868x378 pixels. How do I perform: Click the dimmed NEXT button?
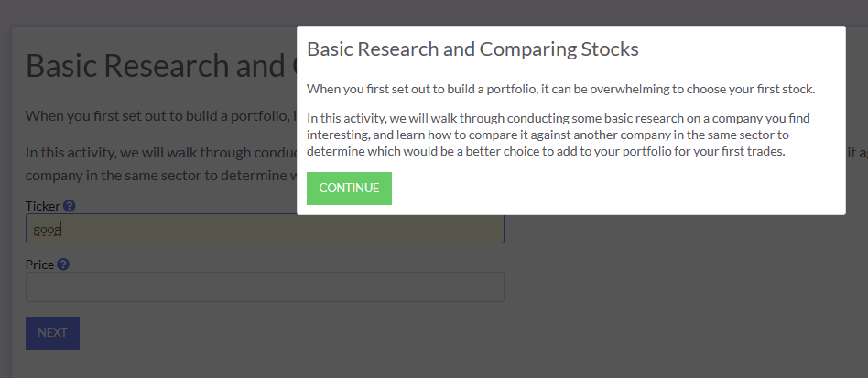point(52,332)
